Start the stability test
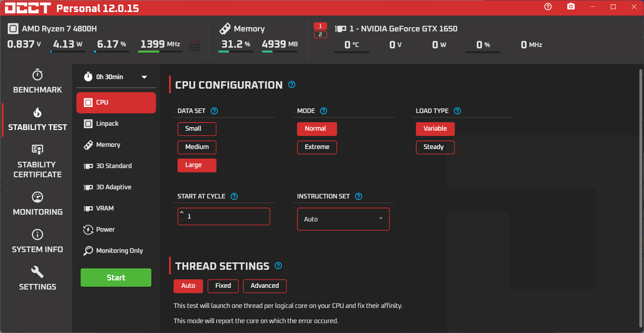644x333 pixels. [x=116, y=278]
